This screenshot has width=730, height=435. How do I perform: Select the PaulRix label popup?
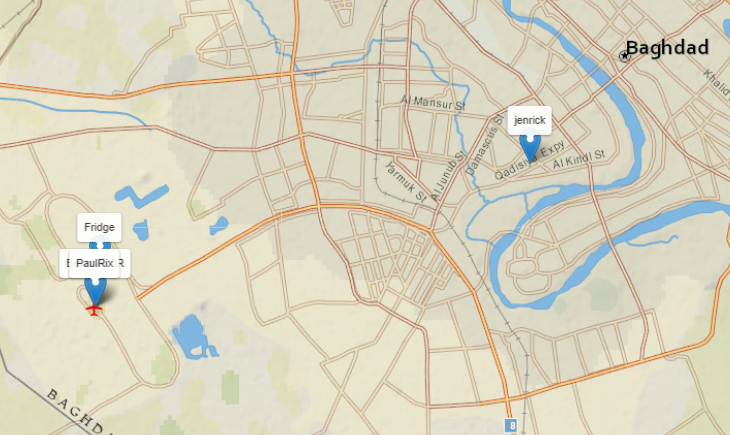94,264
